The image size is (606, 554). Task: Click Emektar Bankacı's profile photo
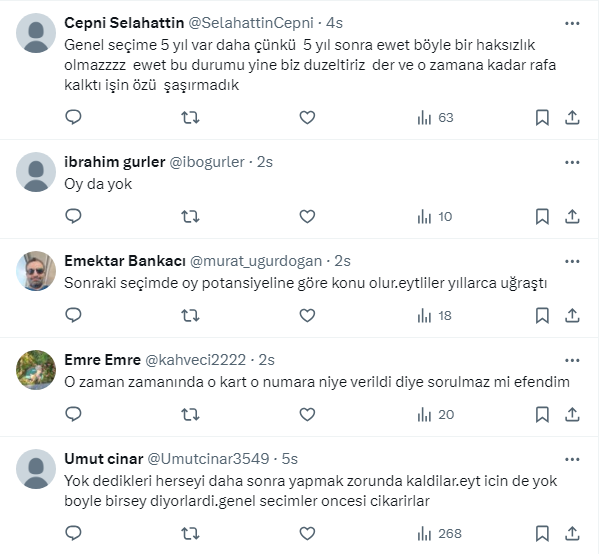coord(37,271)
